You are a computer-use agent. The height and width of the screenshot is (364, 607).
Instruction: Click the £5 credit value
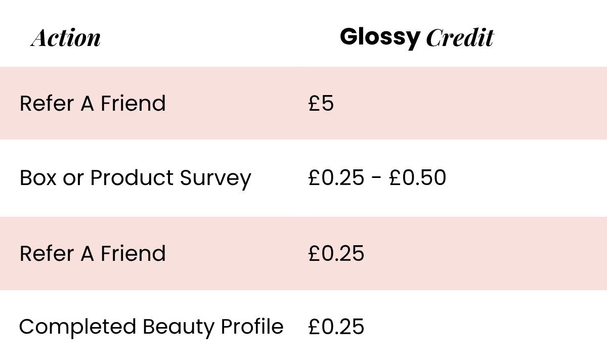[x=321, y=104]
